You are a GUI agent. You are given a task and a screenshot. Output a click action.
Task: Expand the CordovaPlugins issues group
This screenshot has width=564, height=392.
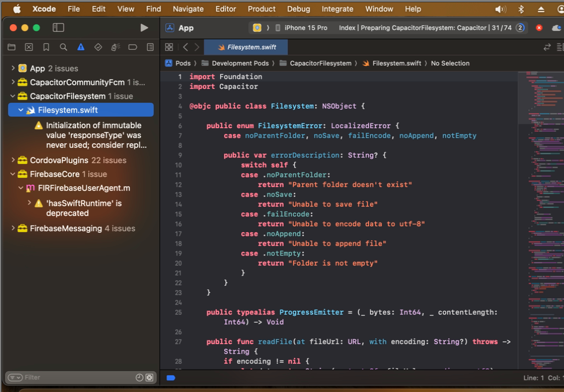pos(13,160)
